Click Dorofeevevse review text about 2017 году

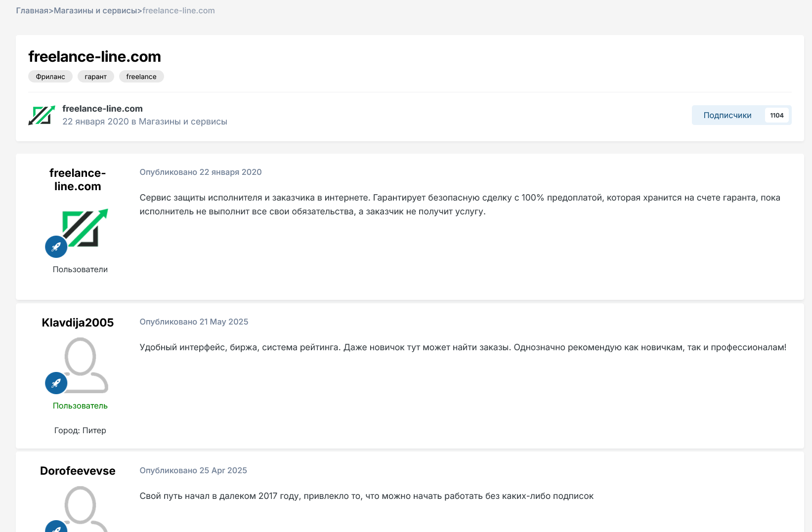tap(366, 496)
